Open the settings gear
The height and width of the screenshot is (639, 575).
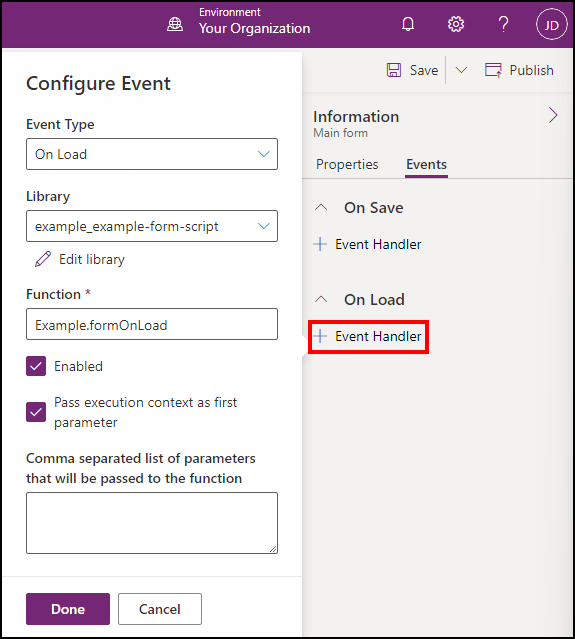(x=456, y=24)
